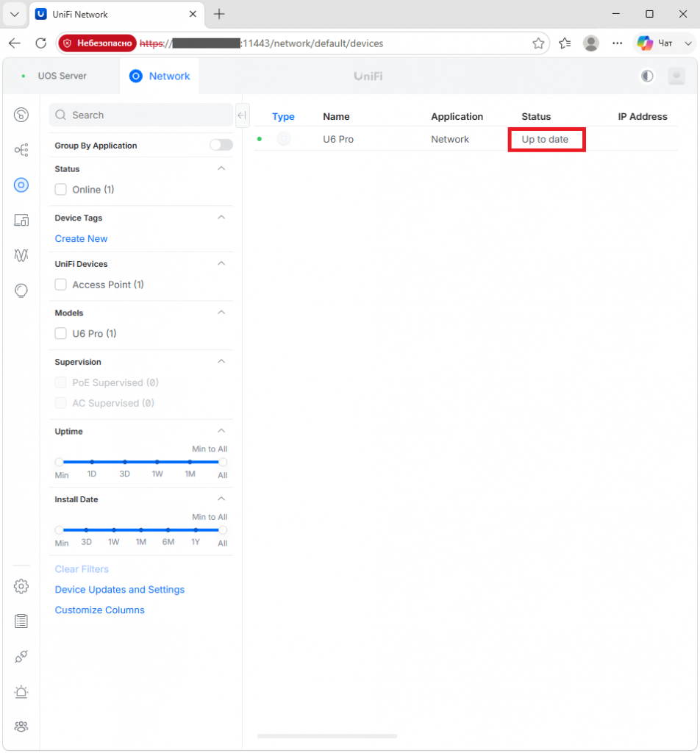Switch to the UOS Server tab
The height and width of the screenshot is (753, 700).
click(x=62, y=76)
